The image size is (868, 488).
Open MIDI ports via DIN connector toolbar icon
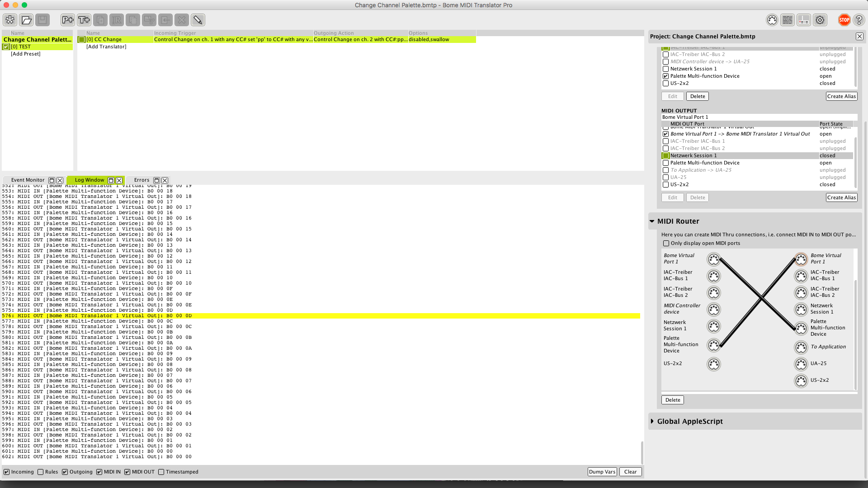coord(772,20)
